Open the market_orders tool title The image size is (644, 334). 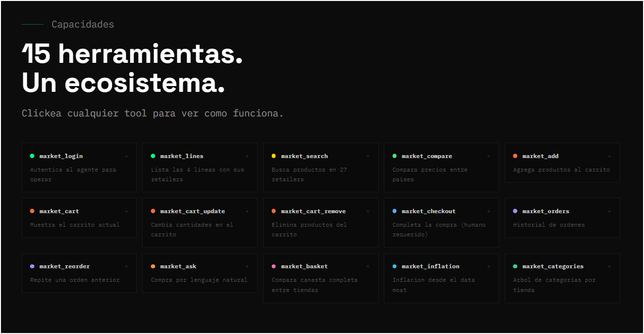click(x=546, y=211)
